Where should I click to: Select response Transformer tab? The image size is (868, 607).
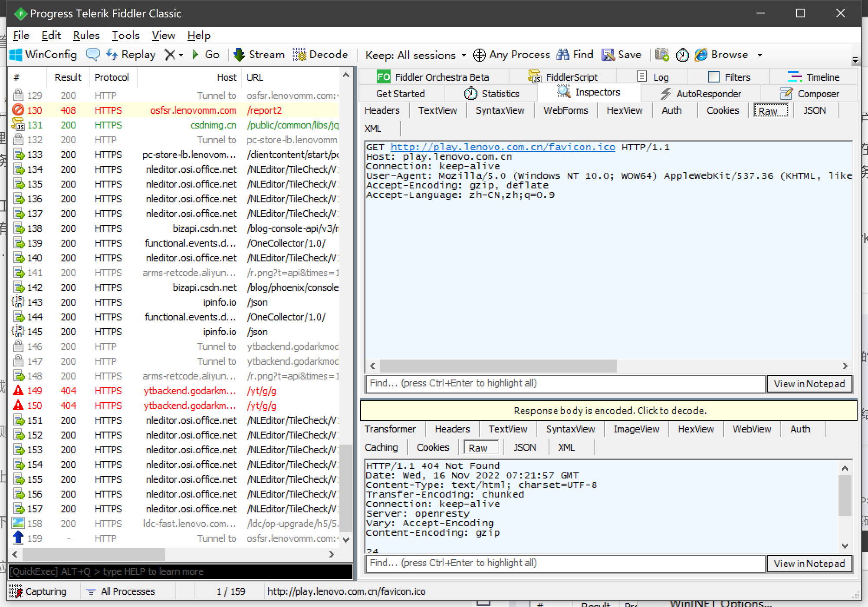coord(390,429)
